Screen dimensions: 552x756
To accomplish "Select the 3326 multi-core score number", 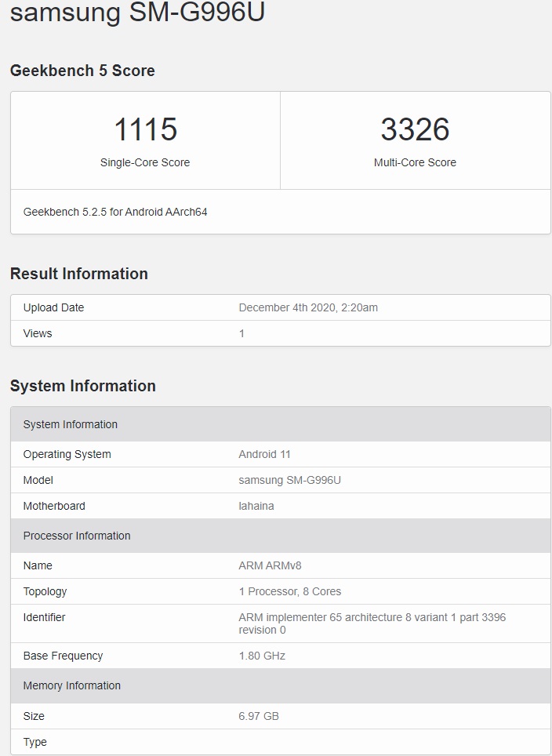I will pos(415,129).
